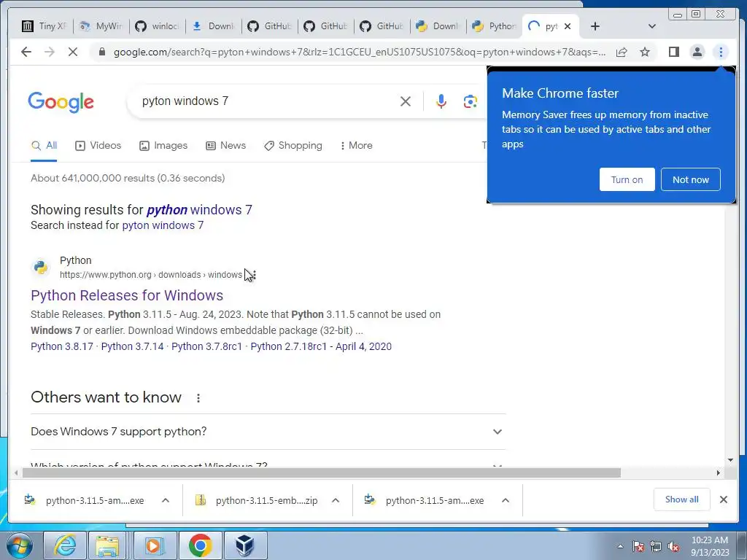Select the Images search filter
Viewport: 747px width, 560px height.
pyautogui.click(x=163, y=146)
